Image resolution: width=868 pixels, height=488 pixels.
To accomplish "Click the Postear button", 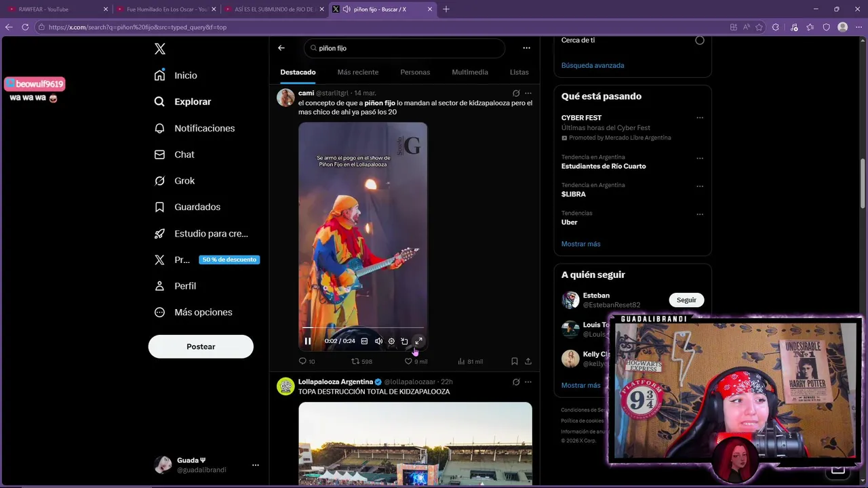I will point(201,346).
